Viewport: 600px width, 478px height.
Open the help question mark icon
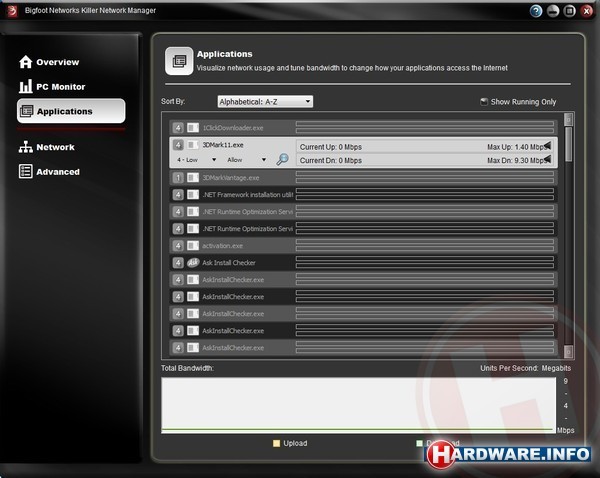(x=536, y=11)
